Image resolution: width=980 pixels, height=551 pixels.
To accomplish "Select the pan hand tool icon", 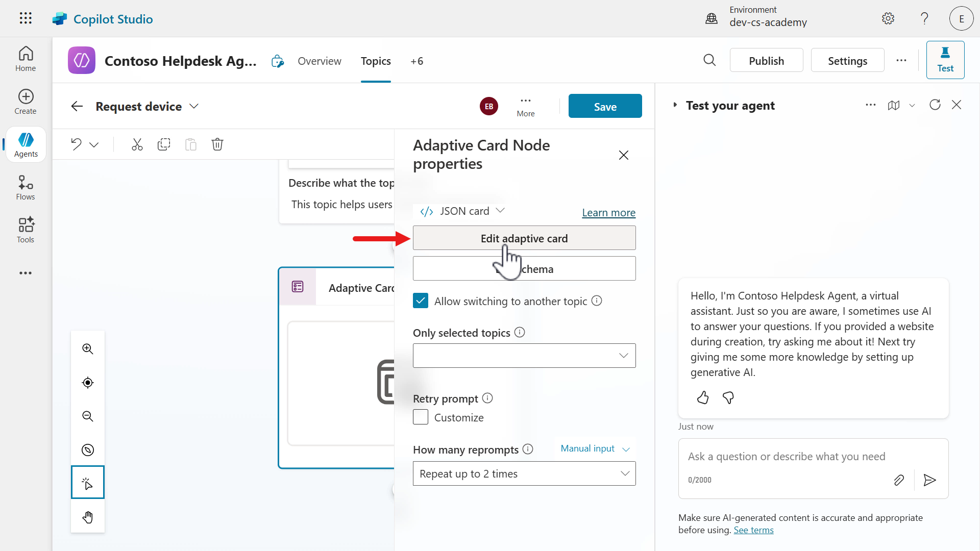I will pyautogui.click(x=88, y=517).
